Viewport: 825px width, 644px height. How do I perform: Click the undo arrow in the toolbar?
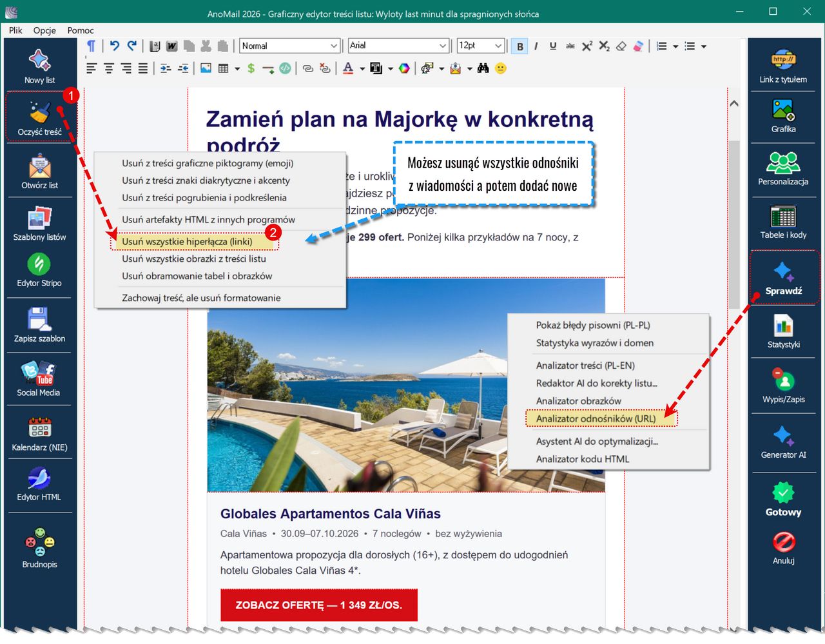coord(115,46)
